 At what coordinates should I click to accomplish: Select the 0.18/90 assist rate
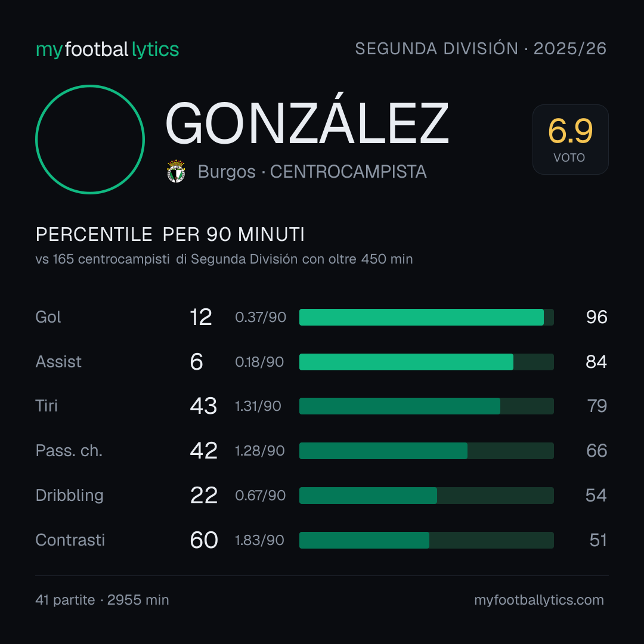(x=259, y=362)
